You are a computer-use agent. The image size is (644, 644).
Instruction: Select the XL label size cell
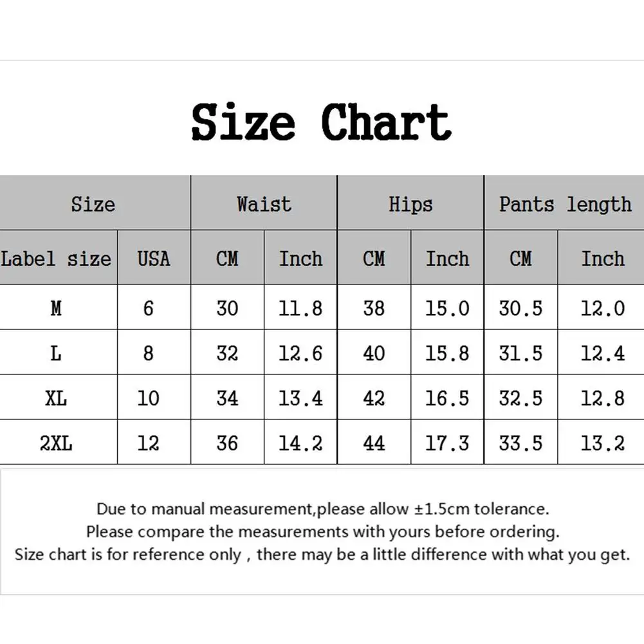pyautogui.click(x=57, y=398)
